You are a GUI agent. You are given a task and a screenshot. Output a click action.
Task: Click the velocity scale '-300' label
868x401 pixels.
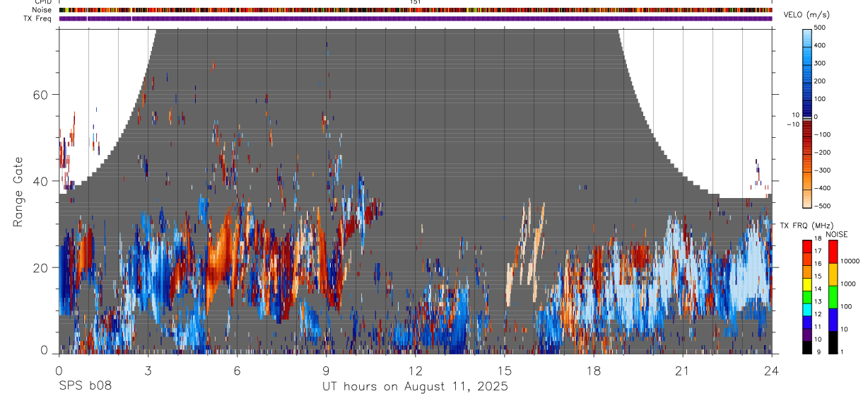pyautogui.click(x=823, y=170)
